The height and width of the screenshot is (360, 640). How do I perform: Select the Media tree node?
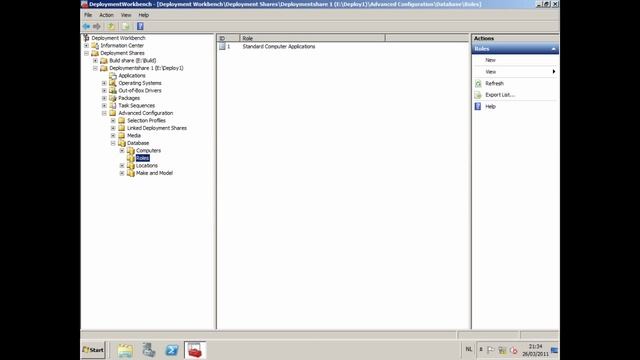pos(134,136)
